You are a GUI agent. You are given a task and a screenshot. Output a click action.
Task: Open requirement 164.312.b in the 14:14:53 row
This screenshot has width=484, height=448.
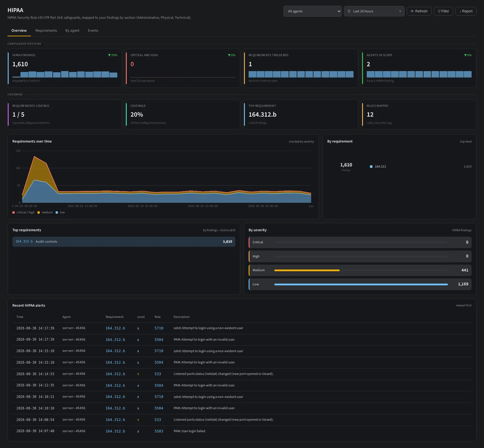115,374
